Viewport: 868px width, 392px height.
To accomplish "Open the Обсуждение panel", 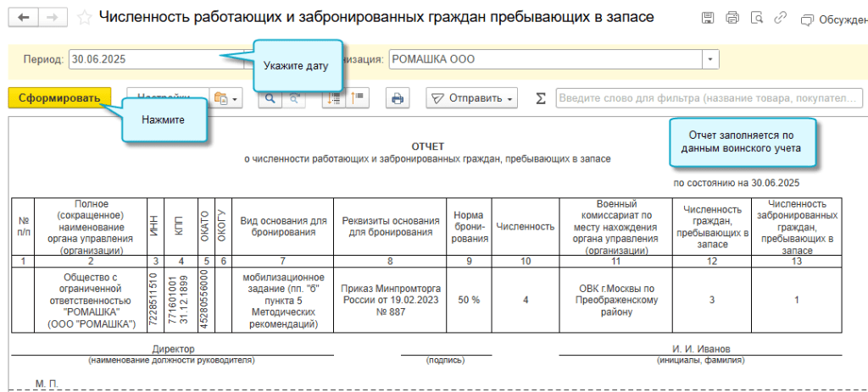I will [x=833, y=19].
